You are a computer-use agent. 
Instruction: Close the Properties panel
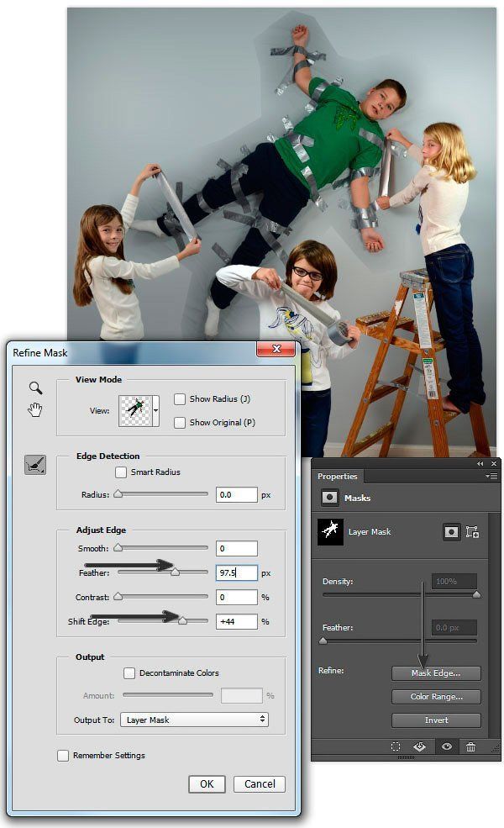point(494,464)
